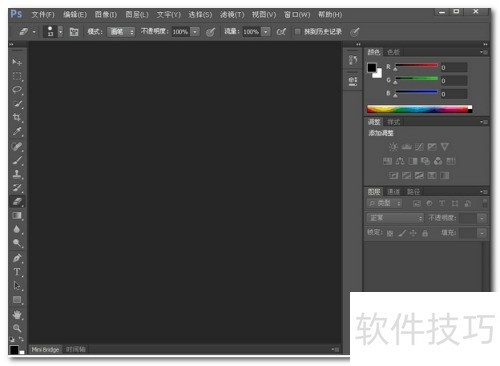Swap foreground and background colors
Image resolution: width=500 pixels, height=366 pixels.
(x=21, y=339)
